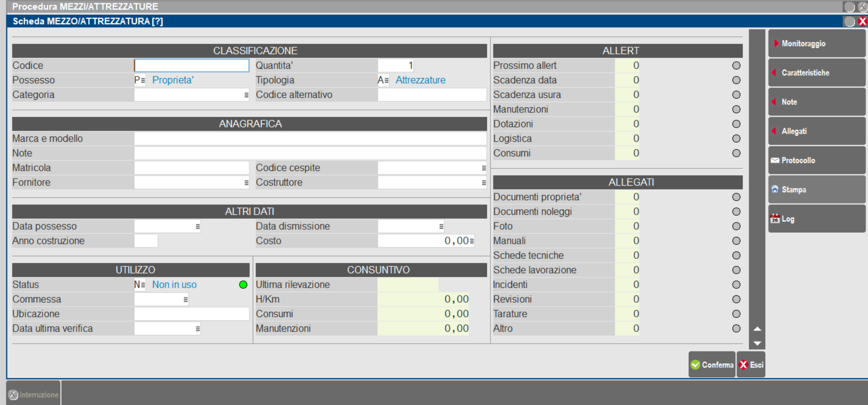Click the scroll down arrow in sidebar
868x405 pixels.
(757, 343)
